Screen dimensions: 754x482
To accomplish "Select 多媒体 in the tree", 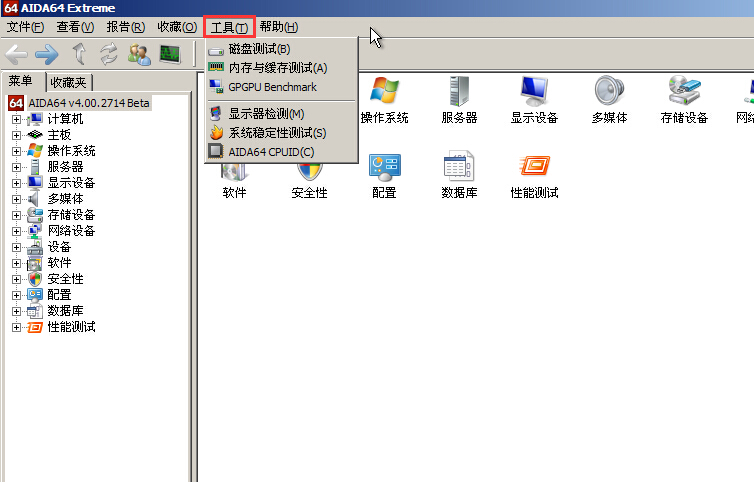I will (65, 199).
